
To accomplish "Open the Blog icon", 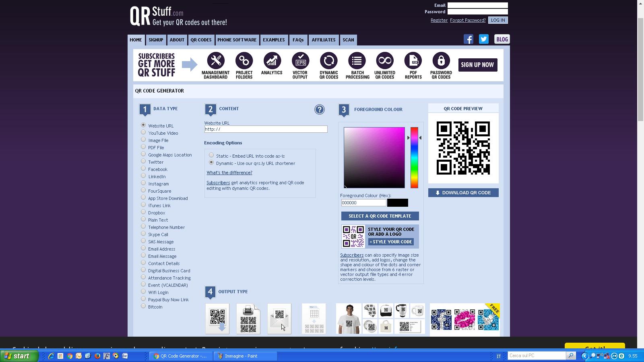I will (x=502, y=39).
